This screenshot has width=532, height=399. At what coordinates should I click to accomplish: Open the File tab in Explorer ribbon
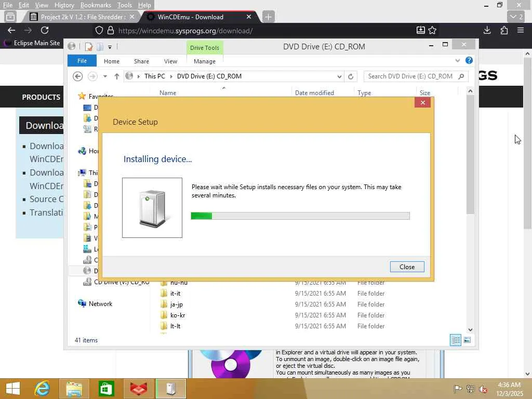pyautogui.click(x=82, y=61)
